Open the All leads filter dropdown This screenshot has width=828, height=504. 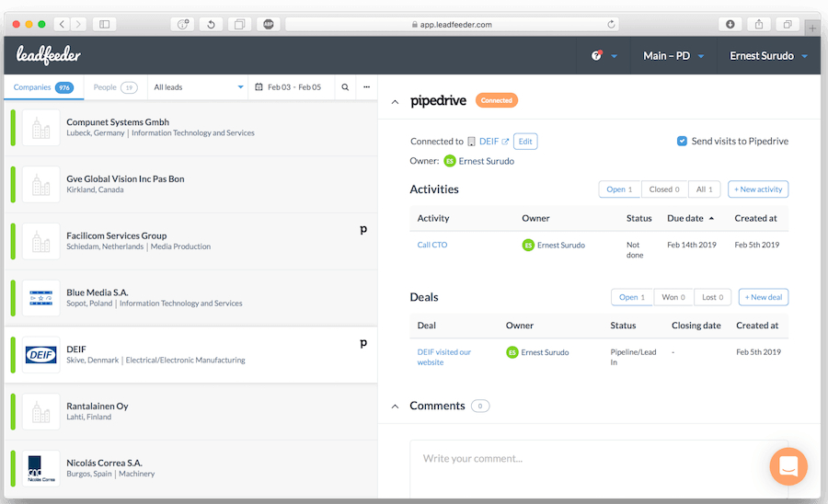199,87
